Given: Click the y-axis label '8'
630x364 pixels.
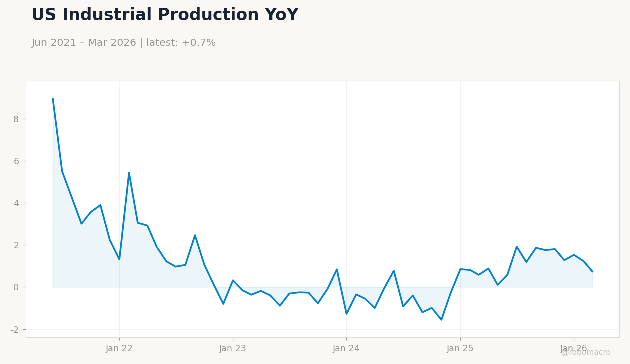Looking at the screenshot, I should [x=16, y=119].
